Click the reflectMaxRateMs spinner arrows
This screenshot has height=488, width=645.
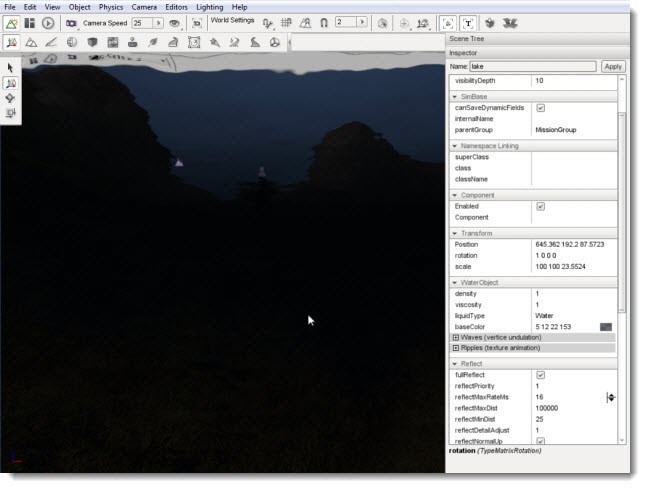[611, 397]
